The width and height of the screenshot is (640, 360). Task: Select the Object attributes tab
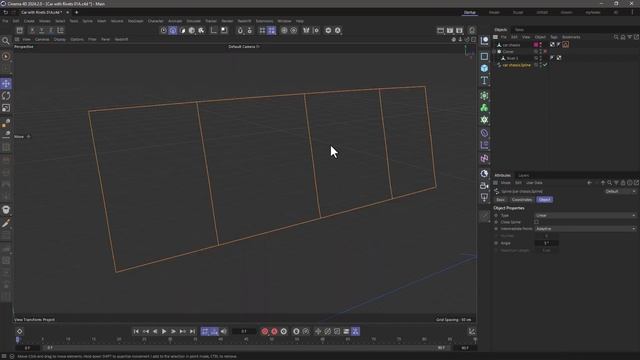[544, 200]
